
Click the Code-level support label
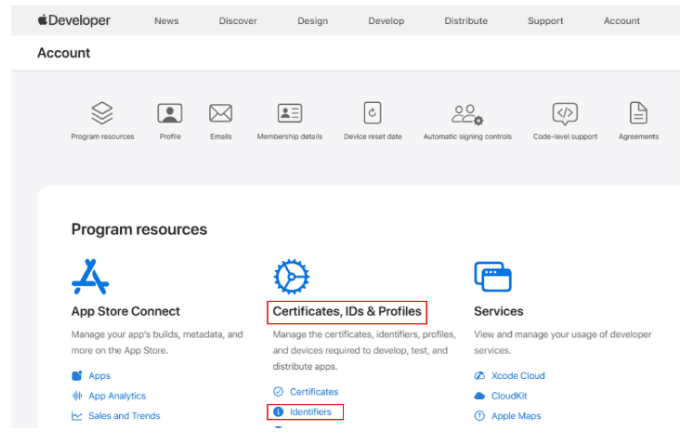click(x=565, y=137)
